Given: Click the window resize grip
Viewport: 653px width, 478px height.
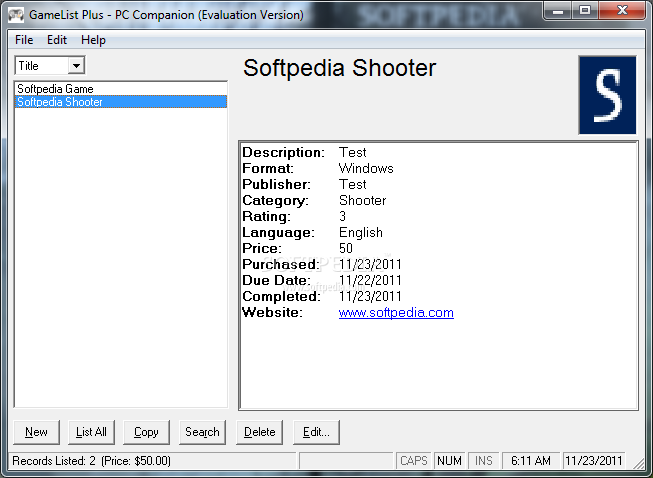Looking at the screenshot, I should point(638,463).
